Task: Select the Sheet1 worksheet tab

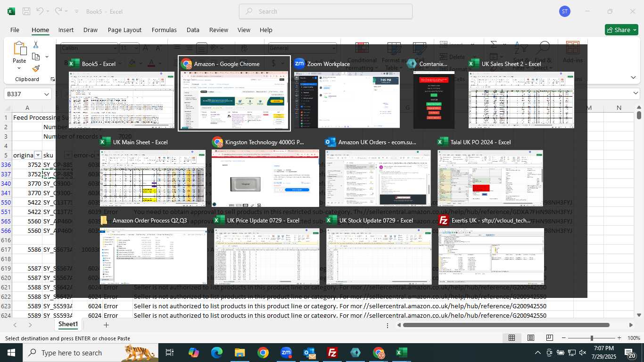Action: pyautogui.click(x=68, y=324)
